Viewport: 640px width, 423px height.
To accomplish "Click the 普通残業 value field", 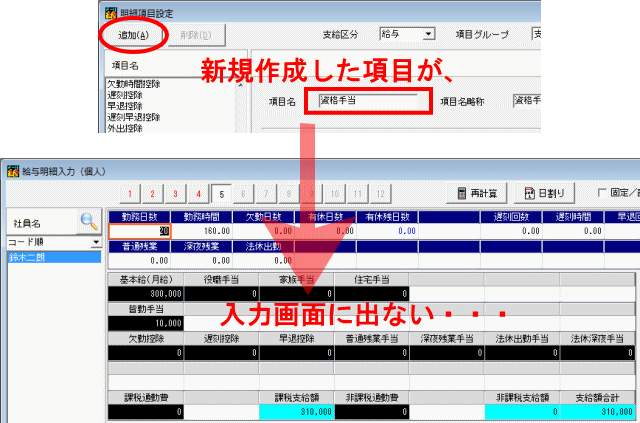I will [140, 260].
